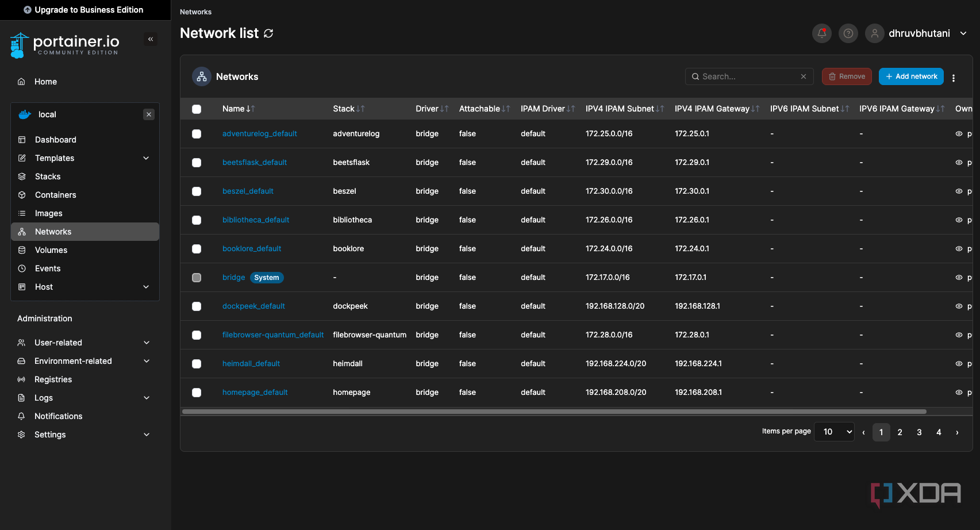Sort by Name column arrows
980x530 pixels.
[251, 109]
